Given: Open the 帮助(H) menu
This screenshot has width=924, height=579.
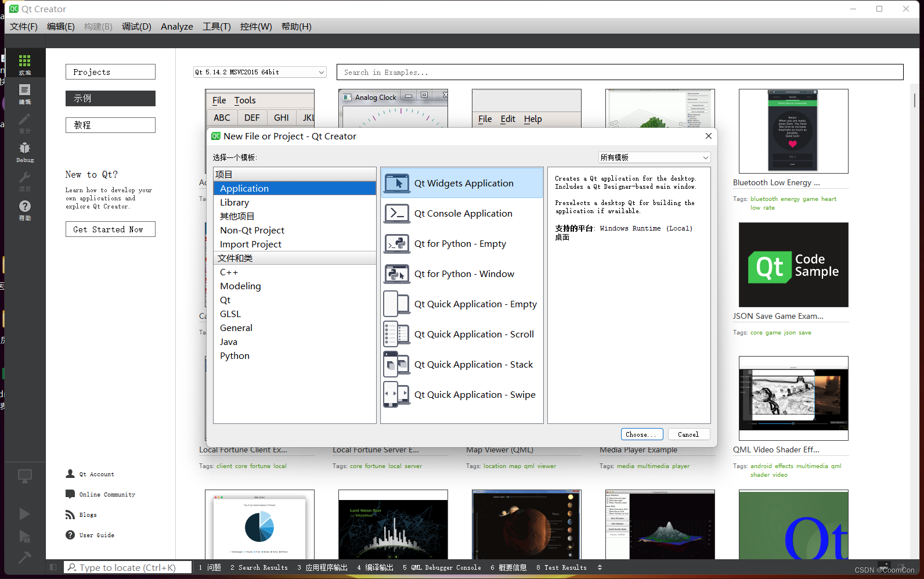Looking at the screenshot, I should point(297,26).
